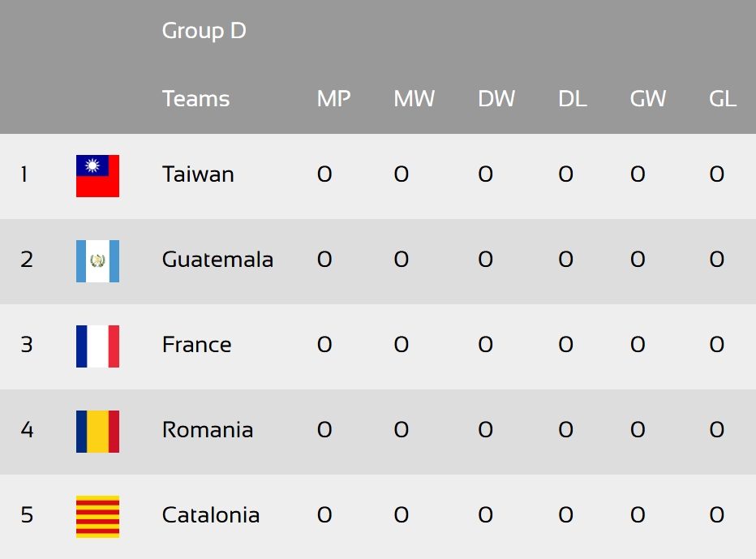The image size is (756, 559).
Task: Sort by the GL column header
Action: pyautogui.click(x=722, y=99)
